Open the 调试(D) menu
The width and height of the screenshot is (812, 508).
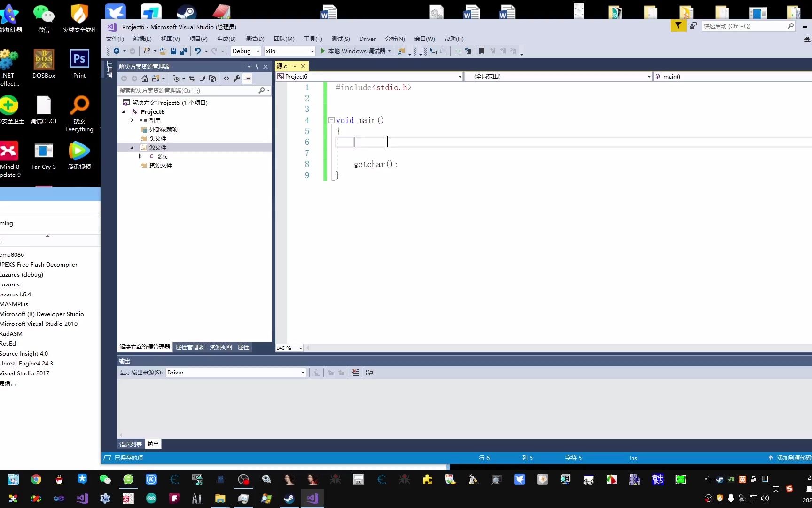coord(255,39)
